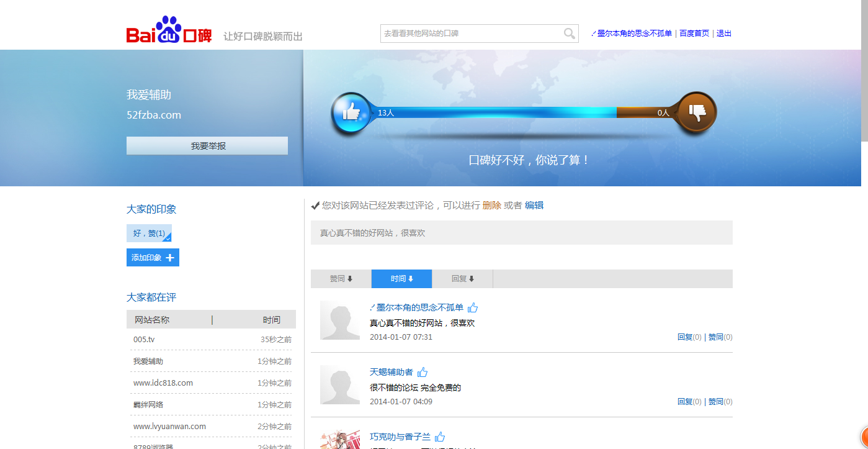Click 赞同(0) on first comment
The image size is (868, 449).
click(720, 337)
